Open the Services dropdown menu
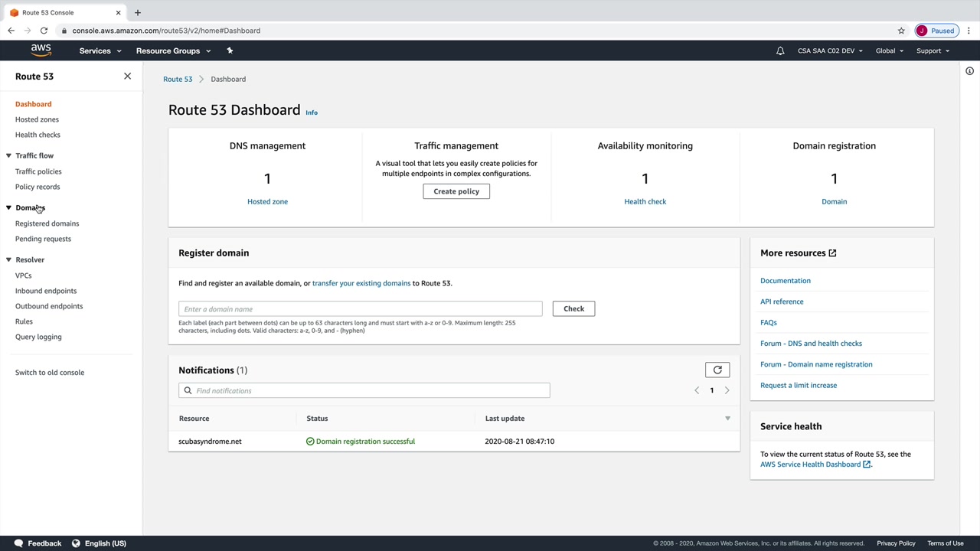 [100, 51]
